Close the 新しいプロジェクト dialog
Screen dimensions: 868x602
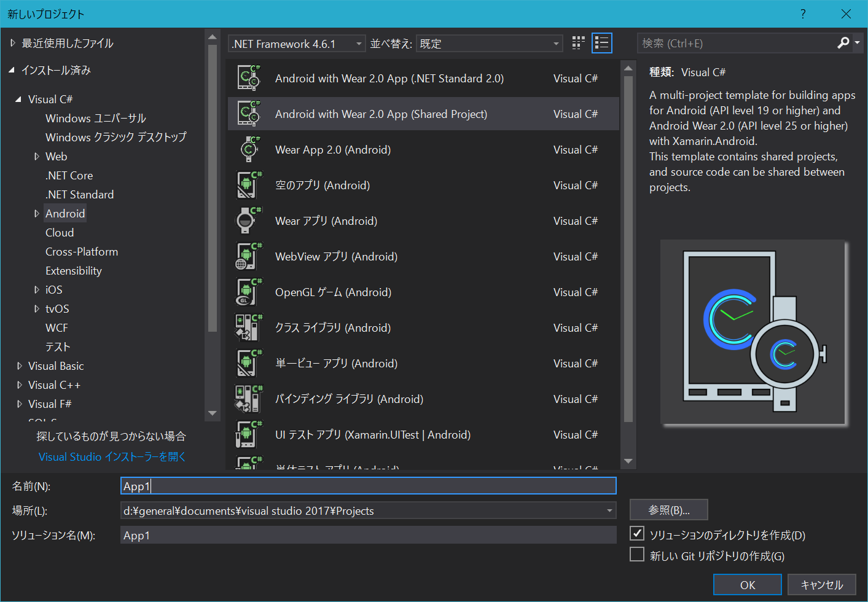(x=846, y=14)
